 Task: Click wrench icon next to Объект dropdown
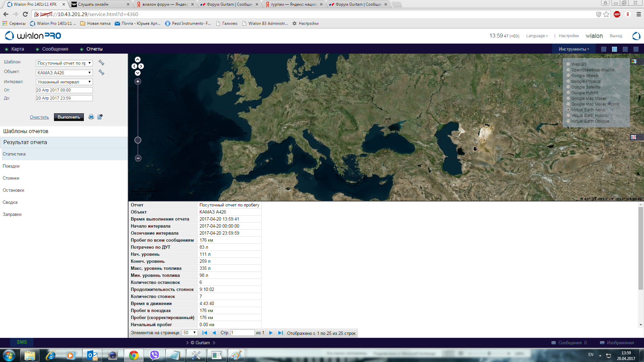[x=101, y=72]
